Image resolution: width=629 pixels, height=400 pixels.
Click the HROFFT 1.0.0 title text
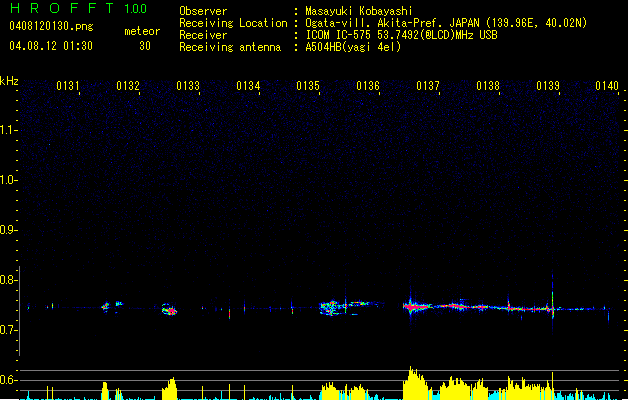[79, 8]
